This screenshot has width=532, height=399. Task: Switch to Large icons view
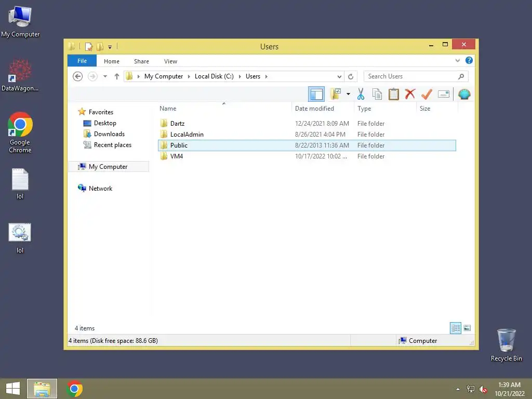tap(467, 328)
